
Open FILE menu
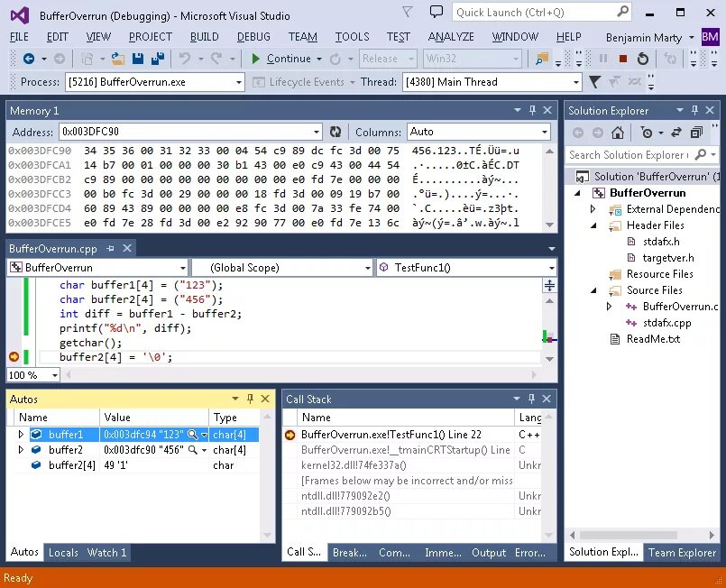coord(19,37)
